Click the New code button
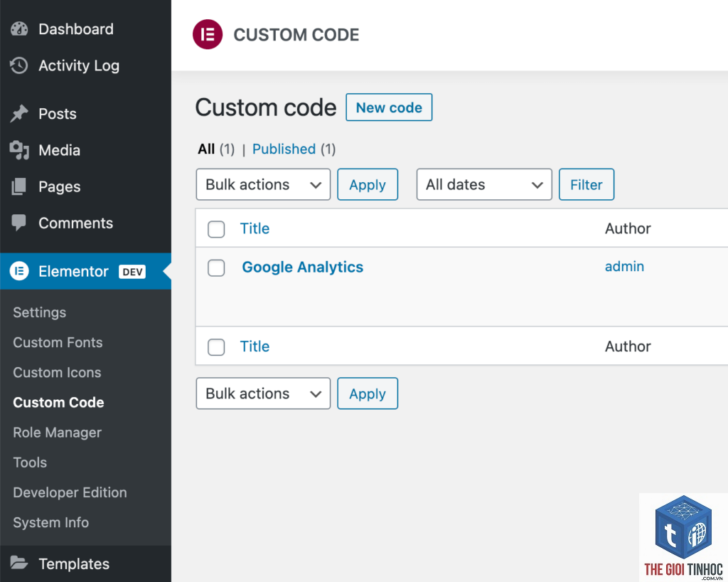This screenshot has height=582, width=728. [389, 107]
